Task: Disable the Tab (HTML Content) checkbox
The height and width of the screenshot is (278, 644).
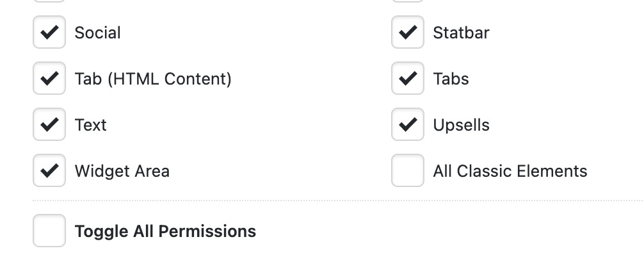Action: (49, 79)
